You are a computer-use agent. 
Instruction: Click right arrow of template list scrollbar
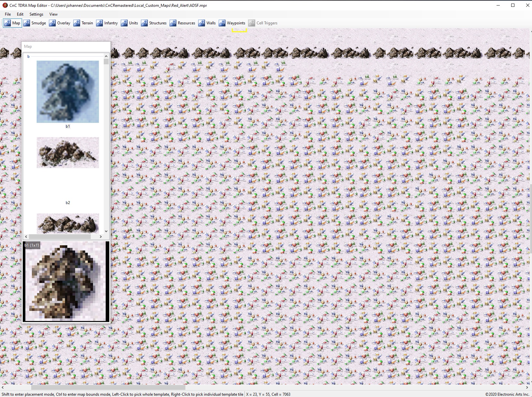(x=101, y=237)
